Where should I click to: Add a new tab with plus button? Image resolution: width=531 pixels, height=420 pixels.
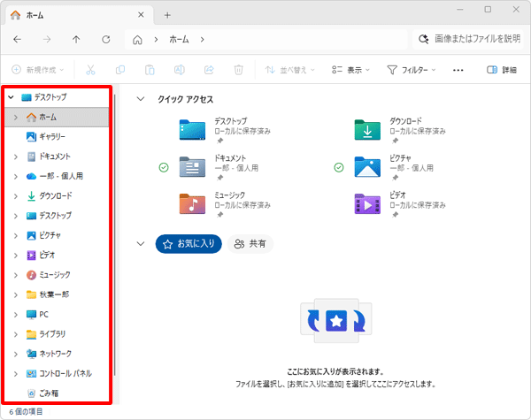[167, 15]
